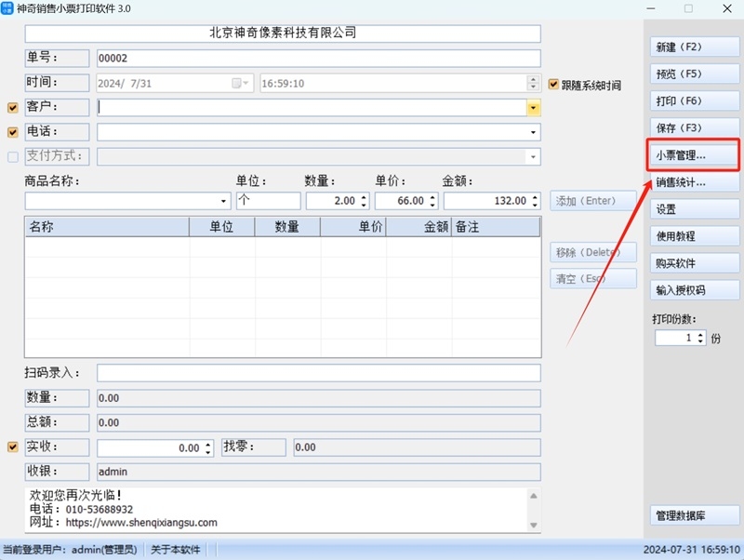The image size is (744, 560).
Task: Click the 金额 column header in table
Action: (418, 227)
